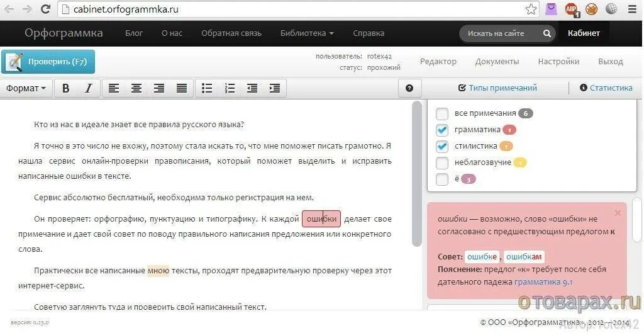Decrease paragraph indent

click(x=252, y=88)
